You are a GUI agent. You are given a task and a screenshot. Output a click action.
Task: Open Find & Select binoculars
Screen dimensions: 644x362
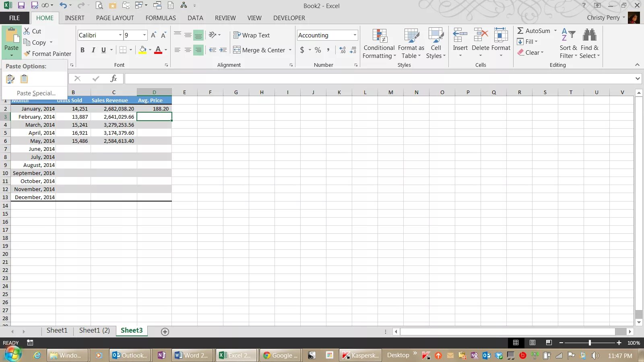point(590,43)
